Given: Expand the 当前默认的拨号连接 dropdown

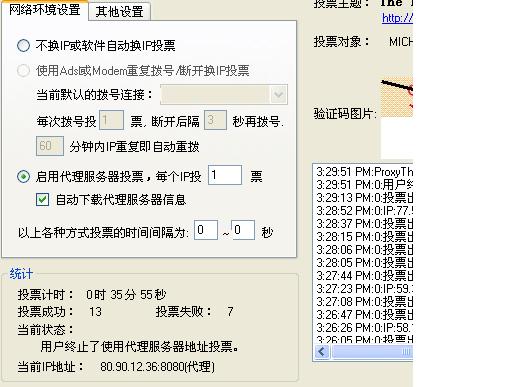Looking at the screenshot, I should pyautogui.click(x=224, y=95).
